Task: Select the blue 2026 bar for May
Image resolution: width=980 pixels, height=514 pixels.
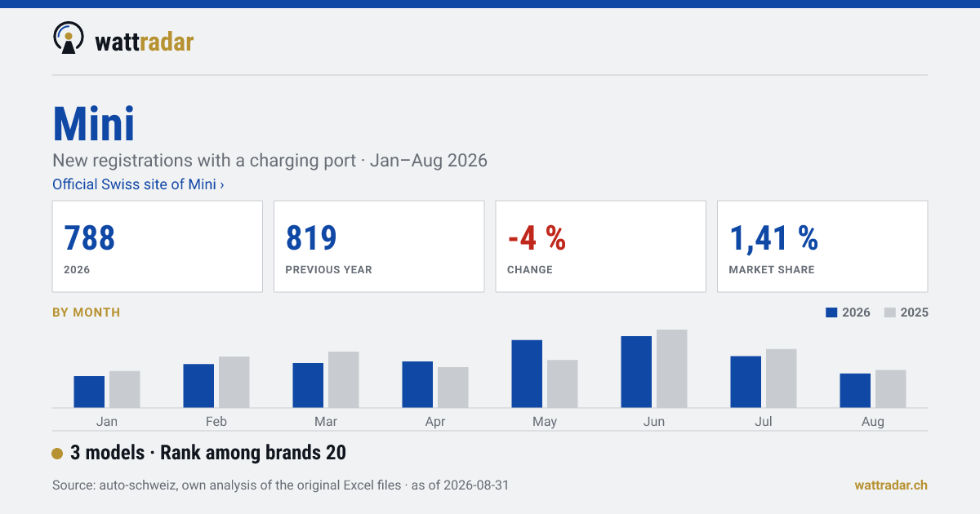Action: 527,374
